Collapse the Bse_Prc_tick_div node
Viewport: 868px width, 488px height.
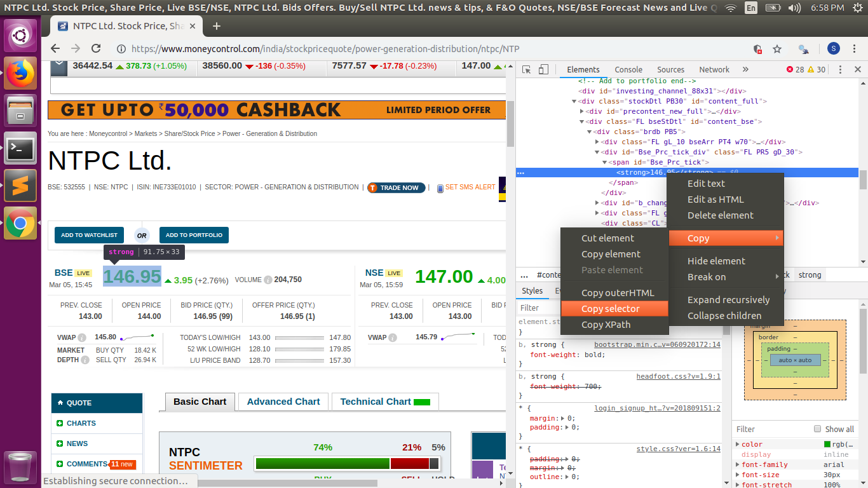point(597,152)
